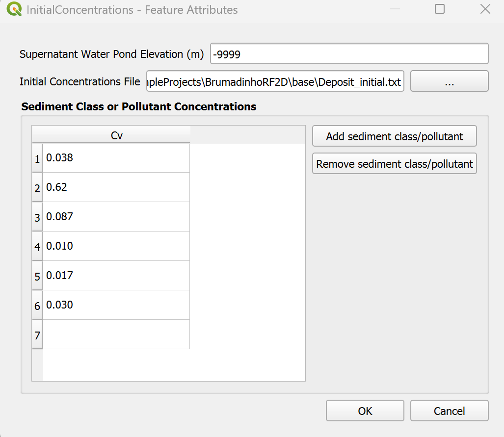This screenshot has width=504, height=437.
Task: Select row 7 via its row header
Action: (37, 335)
